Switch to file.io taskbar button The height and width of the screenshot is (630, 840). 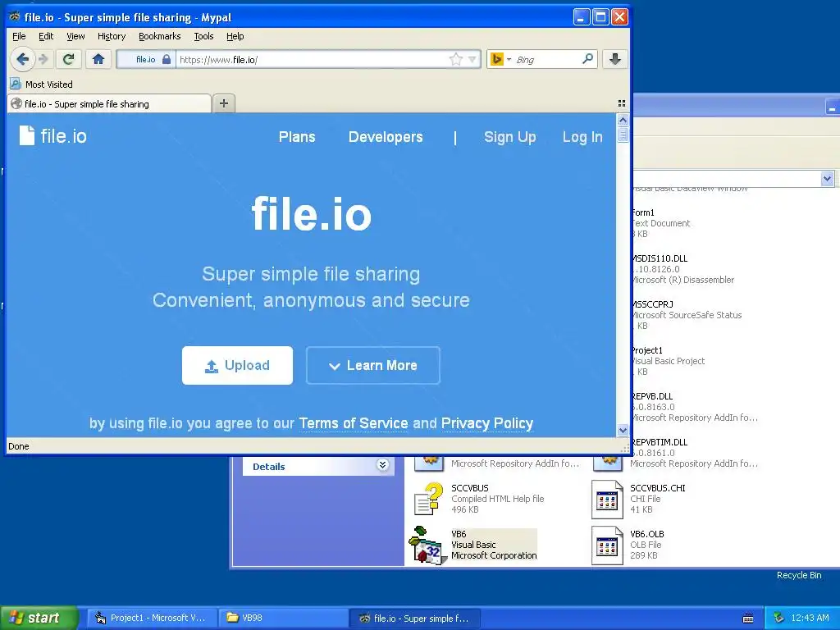415,618
